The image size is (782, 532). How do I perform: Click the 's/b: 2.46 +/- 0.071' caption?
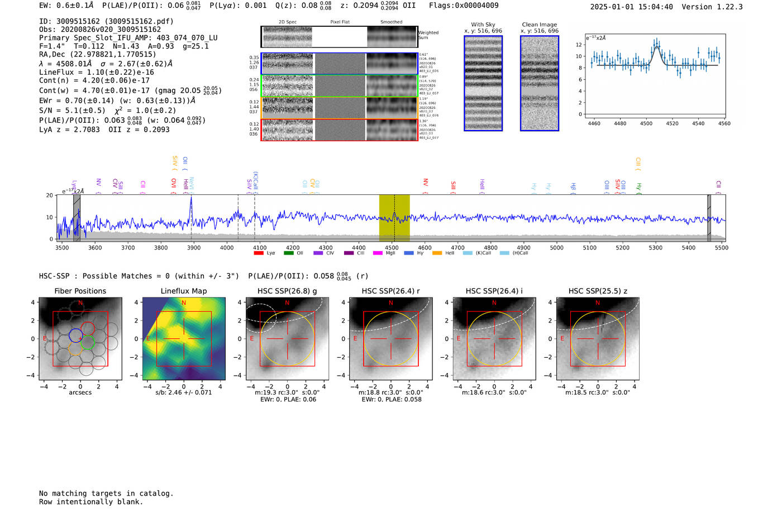click(x=184, y=392)
